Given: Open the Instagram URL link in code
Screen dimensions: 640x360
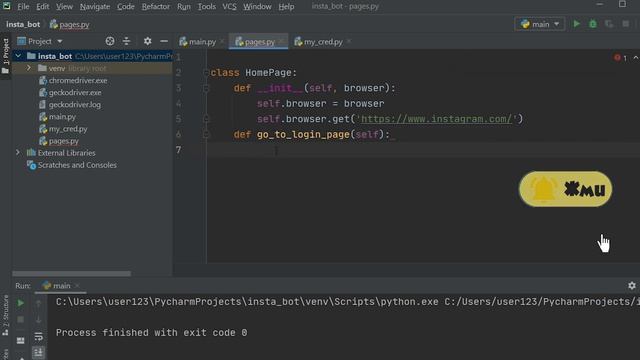Looking at the screenshot, I should click(x=436, y=119).
